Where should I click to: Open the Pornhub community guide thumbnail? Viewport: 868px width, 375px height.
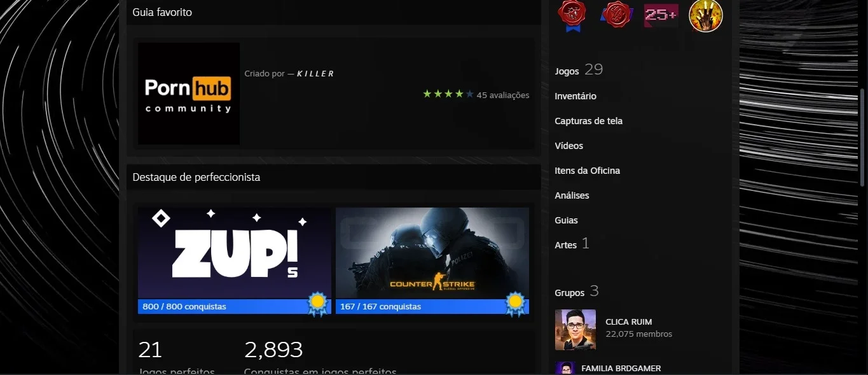point(189,94)
